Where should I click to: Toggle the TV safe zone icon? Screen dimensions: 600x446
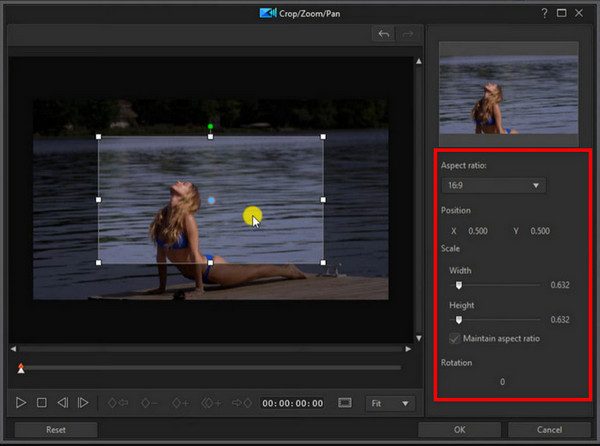click(345, 403)
